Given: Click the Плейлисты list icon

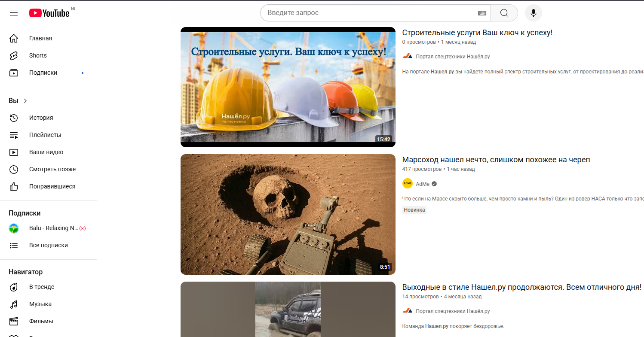Looking at the screenshot, I should point(14,135).
